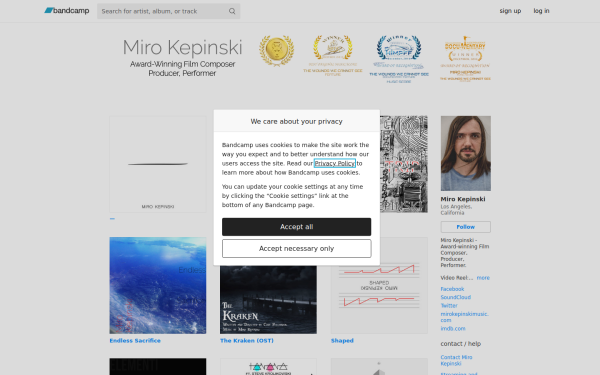The width and height of the screenshot is (600, 375).
Task: Click the 'We care about your privacy' heading
Action: [x=297, y=121]
